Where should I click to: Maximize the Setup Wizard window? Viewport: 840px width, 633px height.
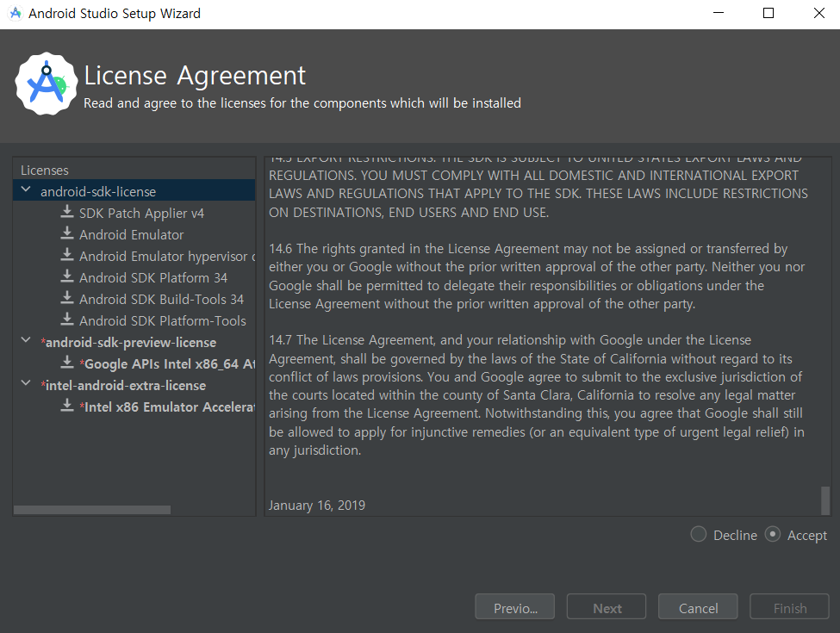768,14
